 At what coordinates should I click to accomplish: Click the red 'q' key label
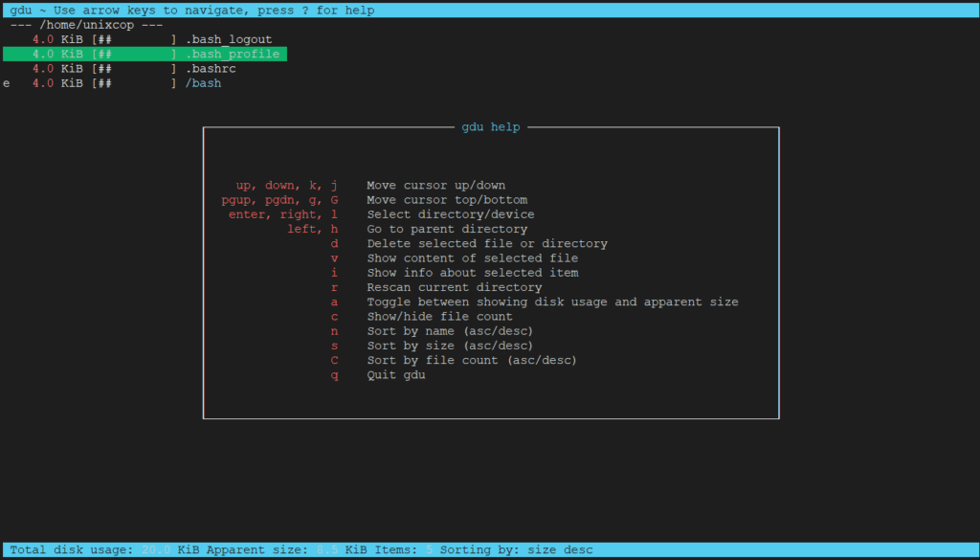334,375
